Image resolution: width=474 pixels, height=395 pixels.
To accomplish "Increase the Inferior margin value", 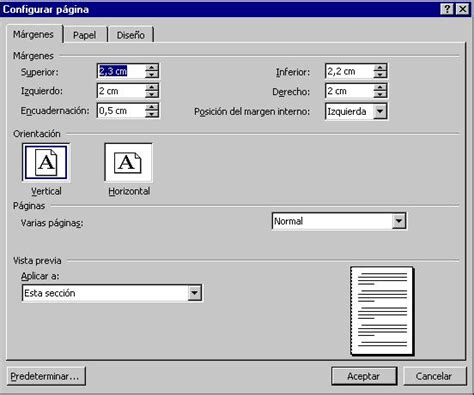I will point(380,68).
